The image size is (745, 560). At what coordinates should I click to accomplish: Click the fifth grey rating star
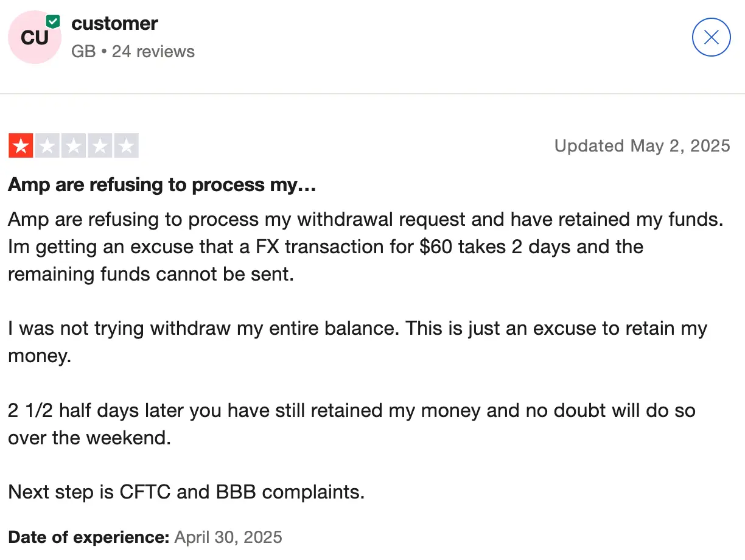(126, 146)
